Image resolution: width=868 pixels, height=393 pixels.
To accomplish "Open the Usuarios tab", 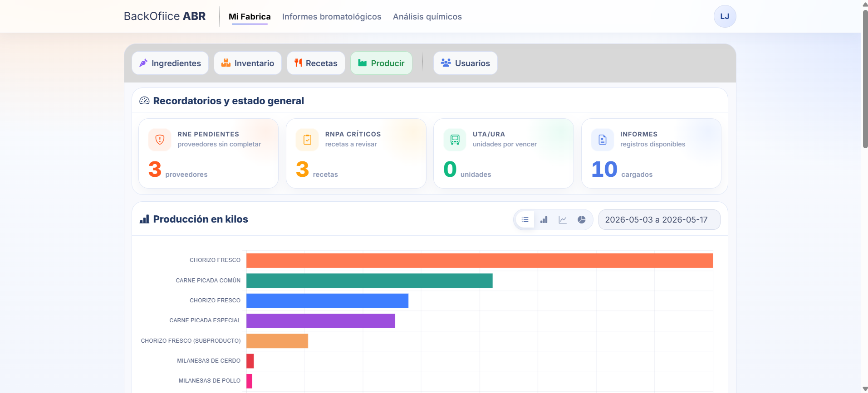I will 466,63.
